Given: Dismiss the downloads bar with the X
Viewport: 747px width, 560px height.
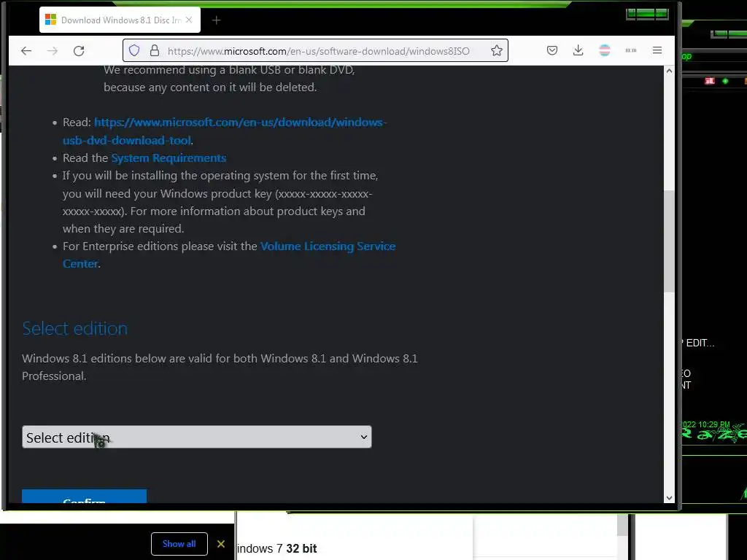Looking at the screenshot, I should pyautogui.click(x=221, y=544).
